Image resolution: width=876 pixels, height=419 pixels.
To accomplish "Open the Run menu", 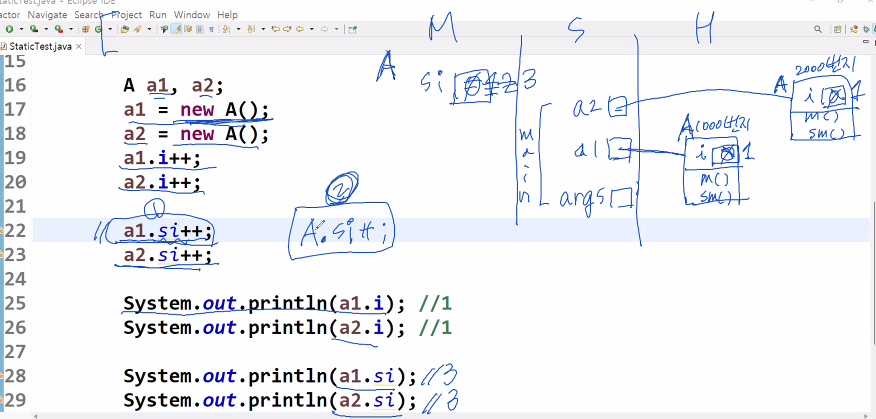I will click(x=158, y=15).
